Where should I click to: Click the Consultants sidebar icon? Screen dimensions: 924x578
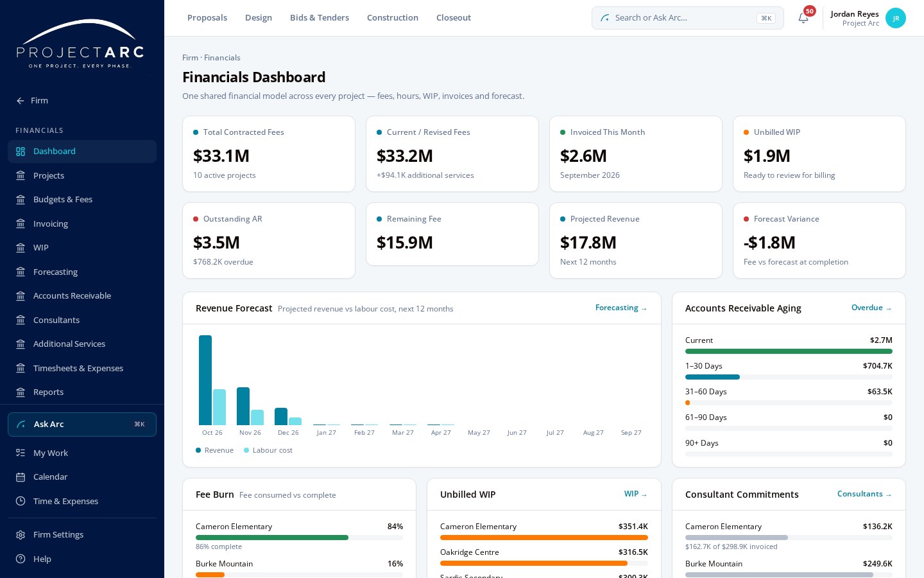tap(21, 320)
